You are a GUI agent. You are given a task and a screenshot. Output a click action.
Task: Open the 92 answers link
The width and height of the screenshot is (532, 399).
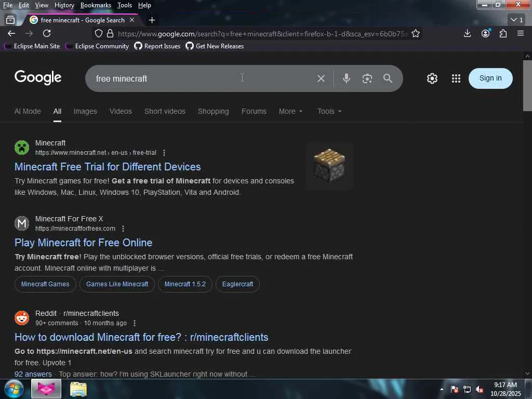pyautogui.click(x=33, y=374)
